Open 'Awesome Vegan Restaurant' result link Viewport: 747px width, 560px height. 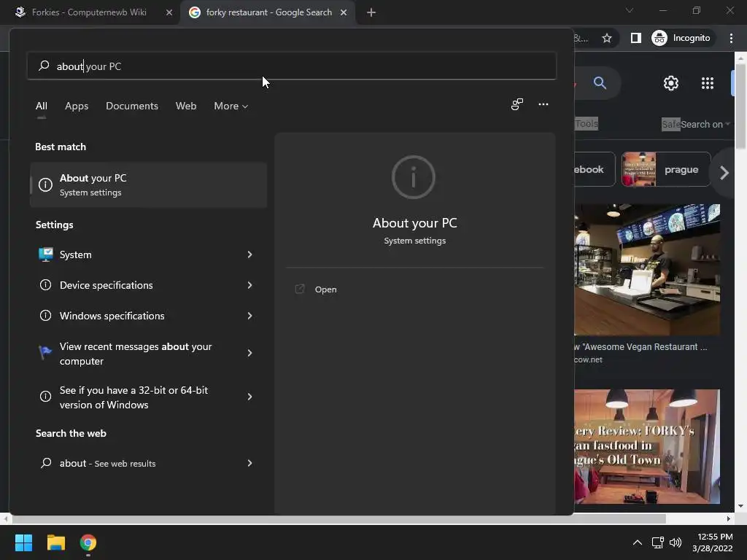[640, 347]
